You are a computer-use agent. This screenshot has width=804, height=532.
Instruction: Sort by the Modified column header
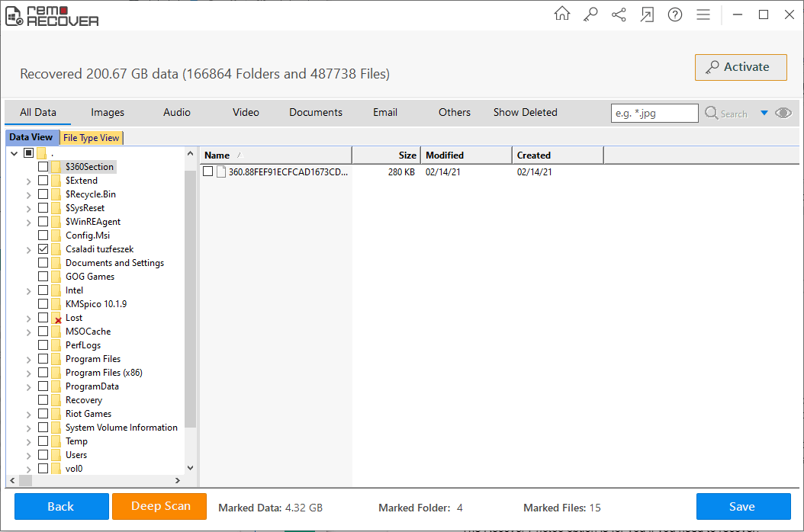click(465, 155)
